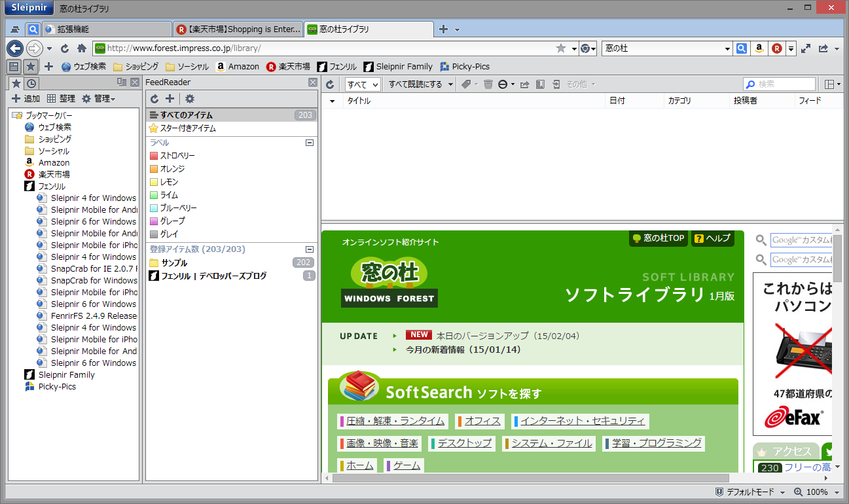Viewport: 849px width, 504px height.
Task: Click inside the address bar URL field
Action: click(262, 48)
